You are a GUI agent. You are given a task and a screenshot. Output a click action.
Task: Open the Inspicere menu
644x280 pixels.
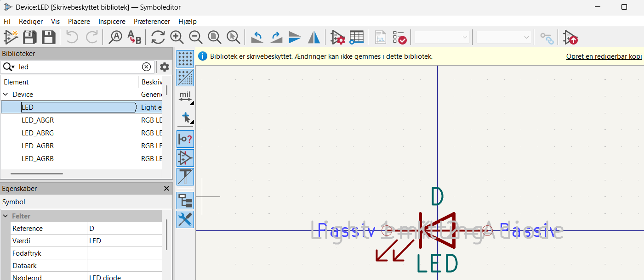tap(112, 22)
